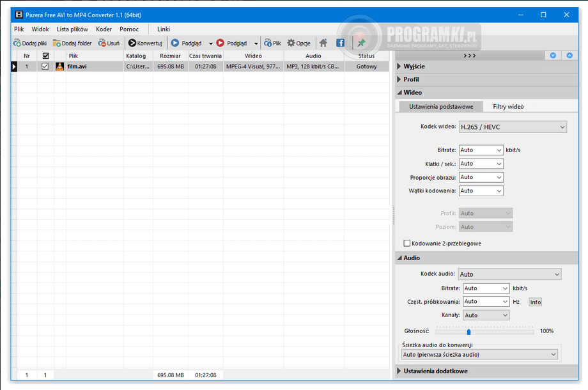Open the Pomoc menu
588x390 pixels.
pos(129,29)
